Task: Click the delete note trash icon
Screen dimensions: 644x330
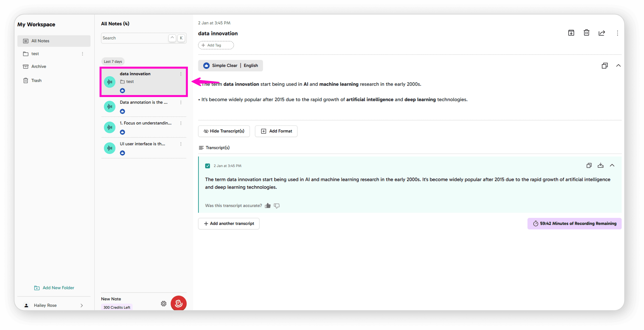Action: [586, 33]
